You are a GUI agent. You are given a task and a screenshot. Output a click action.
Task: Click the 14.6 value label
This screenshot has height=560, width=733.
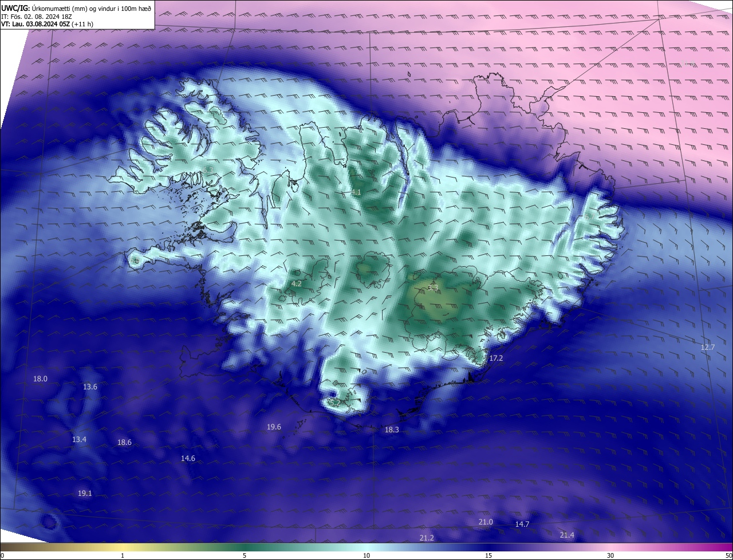click(188, 458)
